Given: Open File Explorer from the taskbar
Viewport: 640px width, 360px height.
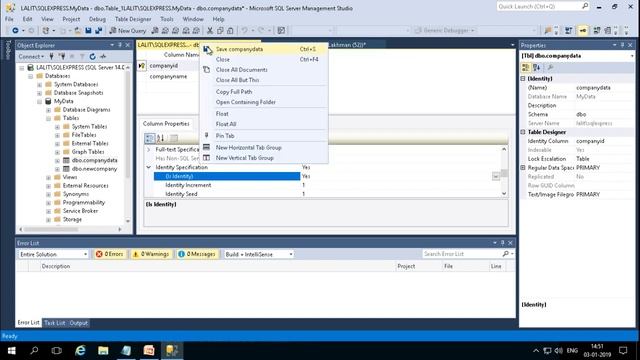Looking at the screenshot, I should click(x=103, y=350).
